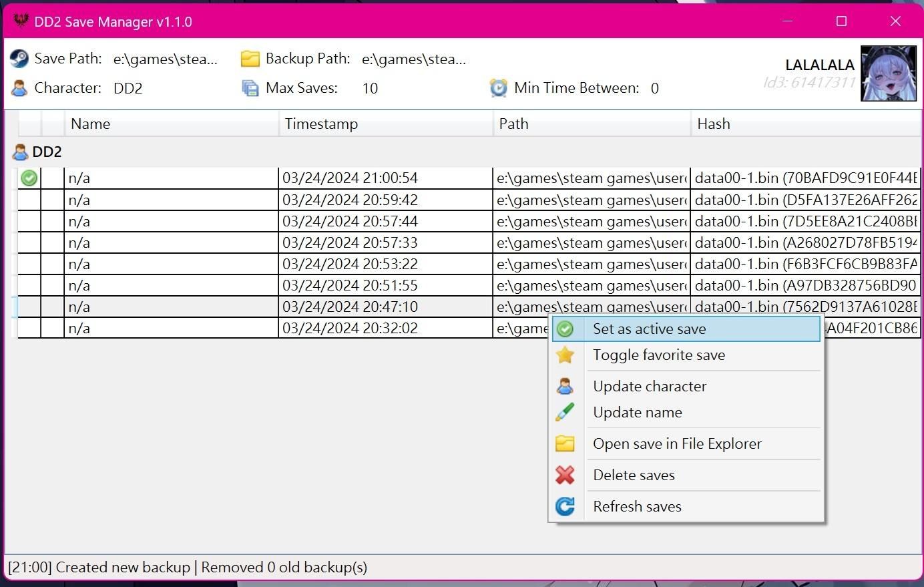
Task: Click the character icon next to Character label
Action: coord(19,88)
